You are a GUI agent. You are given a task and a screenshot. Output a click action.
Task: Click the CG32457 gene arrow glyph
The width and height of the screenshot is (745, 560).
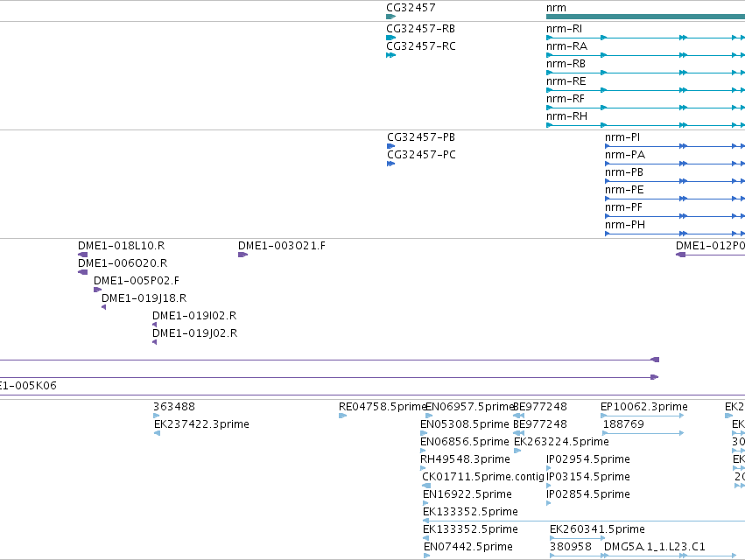pyautogui.click(x=390, y=17)
